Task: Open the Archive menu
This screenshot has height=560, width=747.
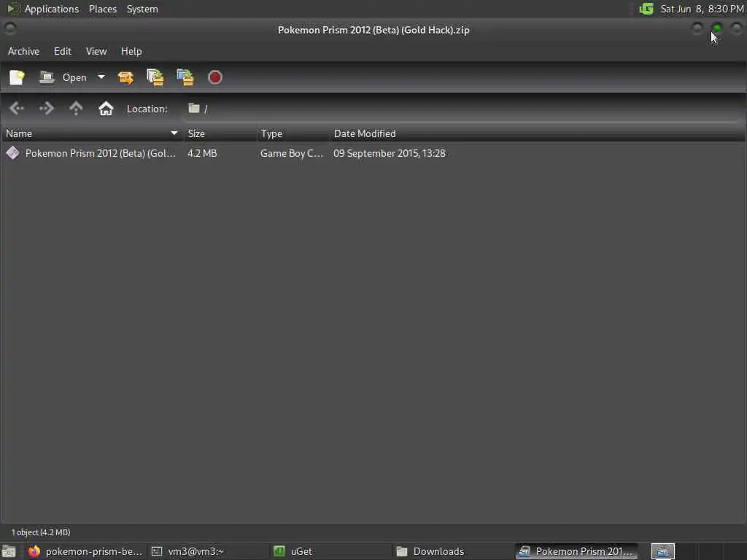Action: [23, 51]
